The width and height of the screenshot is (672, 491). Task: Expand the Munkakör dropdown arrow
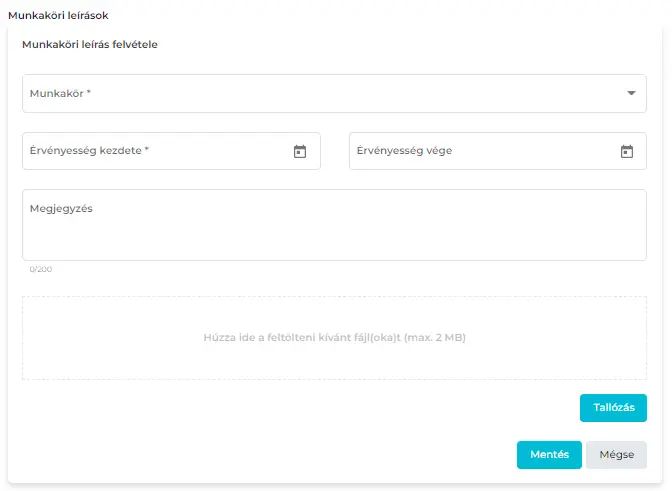[x=631, y=93]
